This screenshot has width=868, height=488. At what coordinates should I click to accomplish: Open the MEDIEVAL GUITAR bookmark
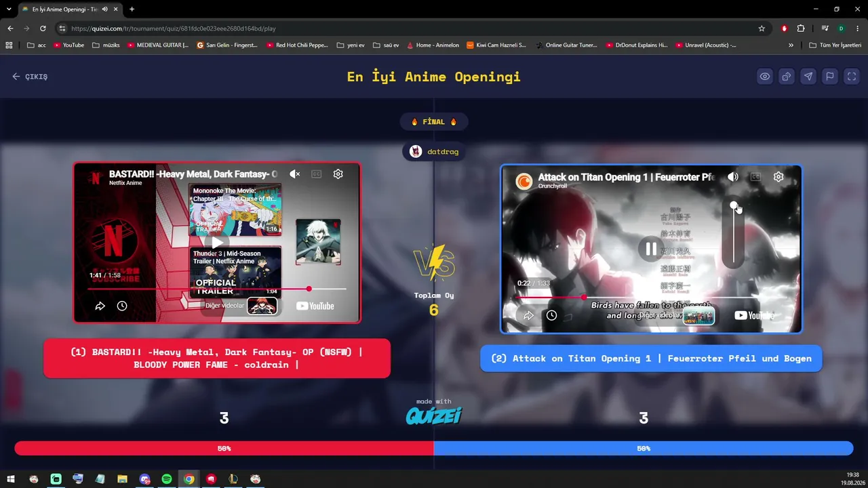point(158,45)
